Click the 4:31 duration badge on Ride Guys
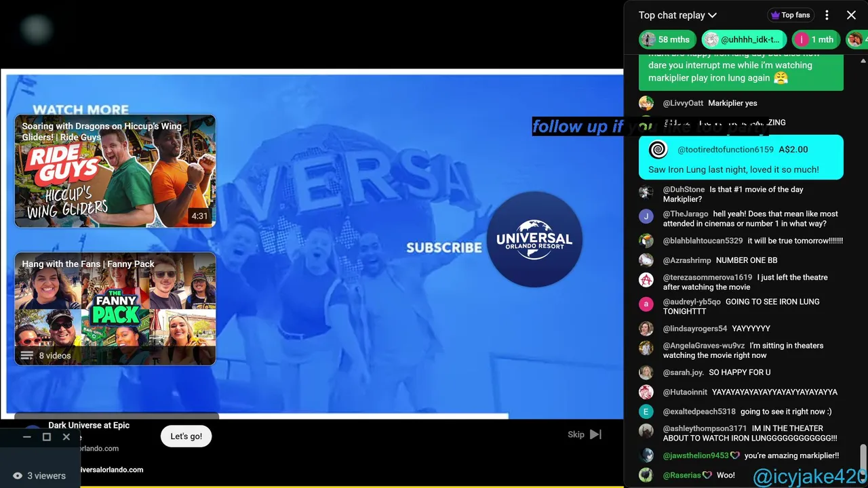This screenshot has width=868, height=488. pyautogui.click(x=199, y=216)
